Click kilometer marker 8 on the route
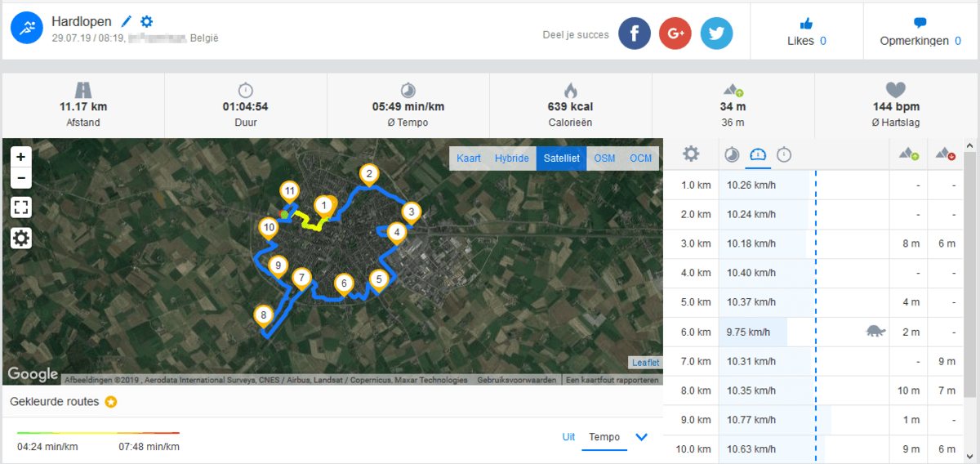 pos(262,315)
